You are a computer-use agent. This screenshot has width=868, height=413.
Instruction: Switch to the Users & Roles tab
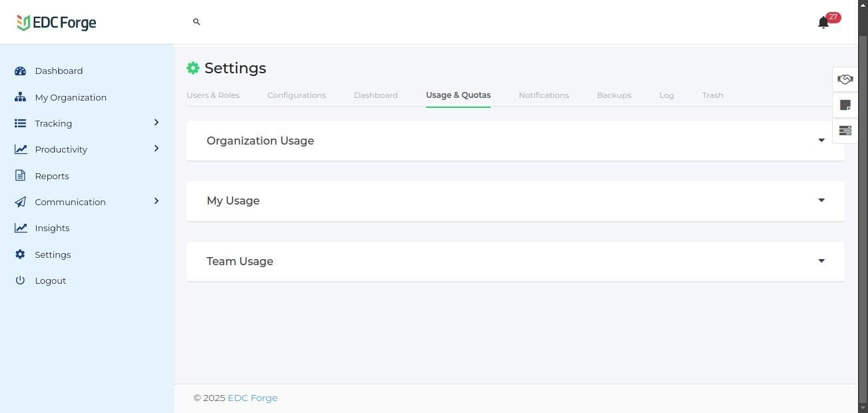(x=213, y=95)
